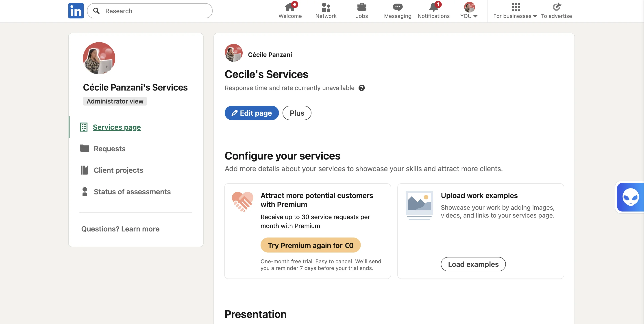Image resolution: width=644 pixels, height=324 pixels.
Task: Click the Attract more potential customers title
Action: point(317,200)
